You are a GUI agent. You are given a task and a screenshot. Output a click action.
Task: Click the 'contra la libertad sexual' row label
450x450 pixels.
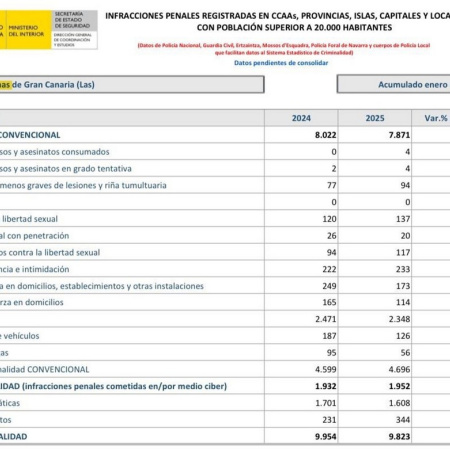(x=50, y=253)
